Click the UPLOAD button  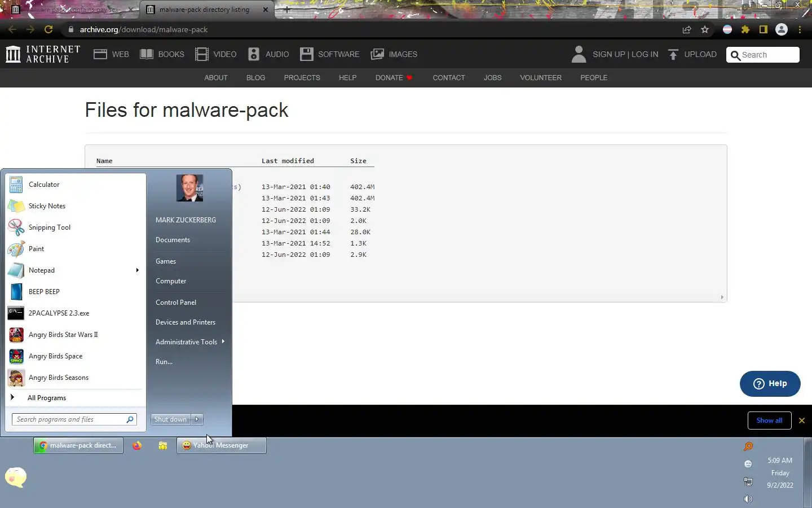[x=692, y=54]
